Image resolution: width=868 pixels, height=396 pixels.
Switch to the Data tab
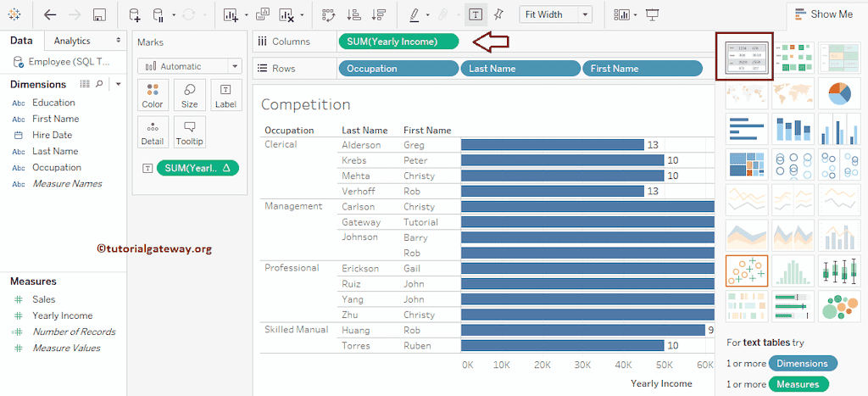pyautogui.click(x=21, y=41)
